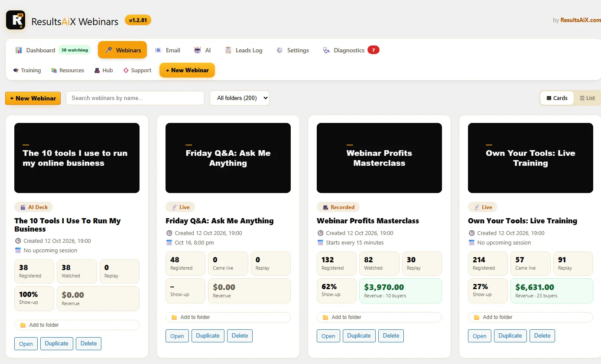The height and width of the screenshot is (364, 601).
Task: Switch to List view
Action: pyautogui.click(x=587, y=98)
